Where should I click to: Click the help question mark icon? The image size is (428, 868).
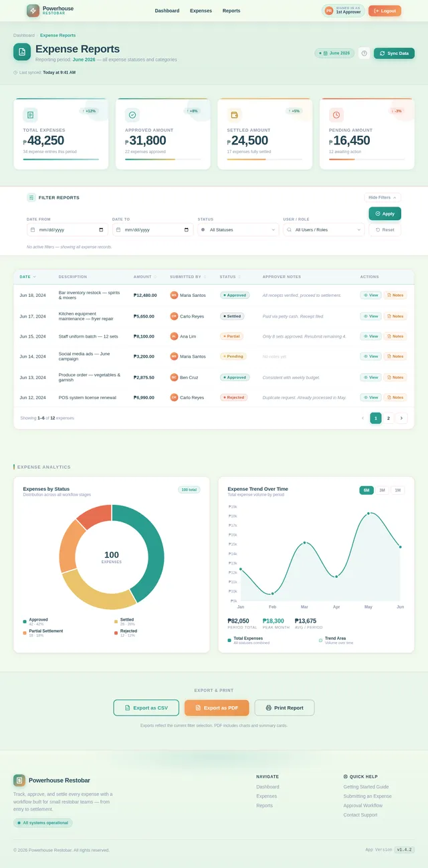coord(364,53)
